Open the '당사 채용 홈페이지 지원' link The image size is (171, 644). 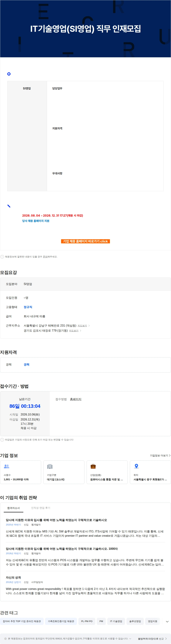coord(36,221)
